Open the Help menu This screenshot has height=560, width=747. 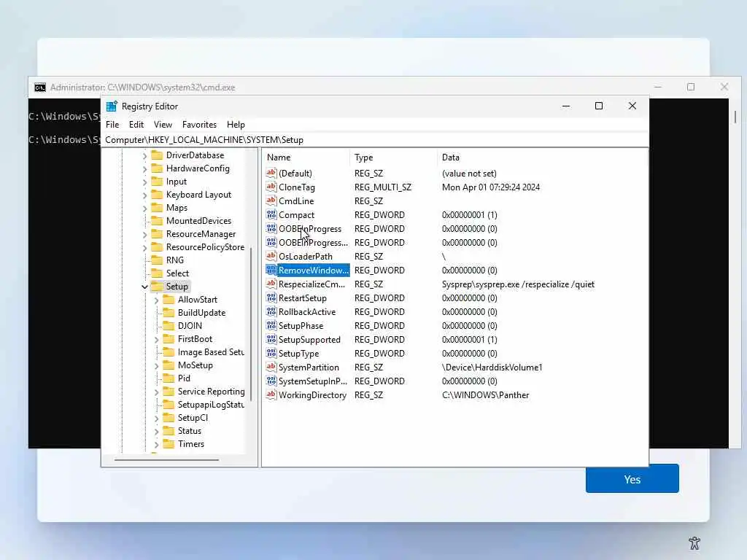pos(236,125)
